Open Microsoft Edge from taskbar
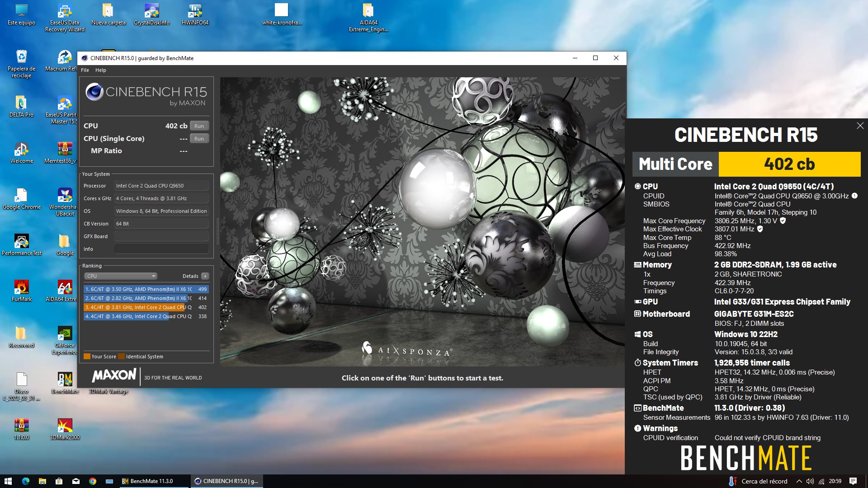 pos(25,481)
